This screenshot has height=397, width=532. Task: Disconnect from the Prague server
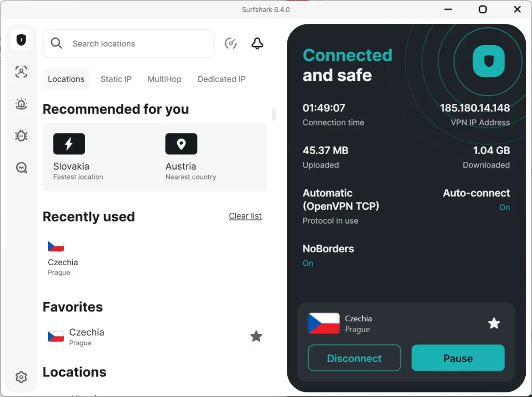354,358
